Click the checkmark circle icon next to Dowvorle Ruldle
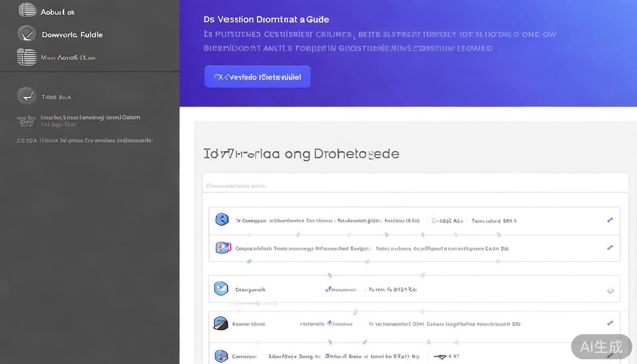Viewport: 637px width, 364px height. click(x=27, y=34)
